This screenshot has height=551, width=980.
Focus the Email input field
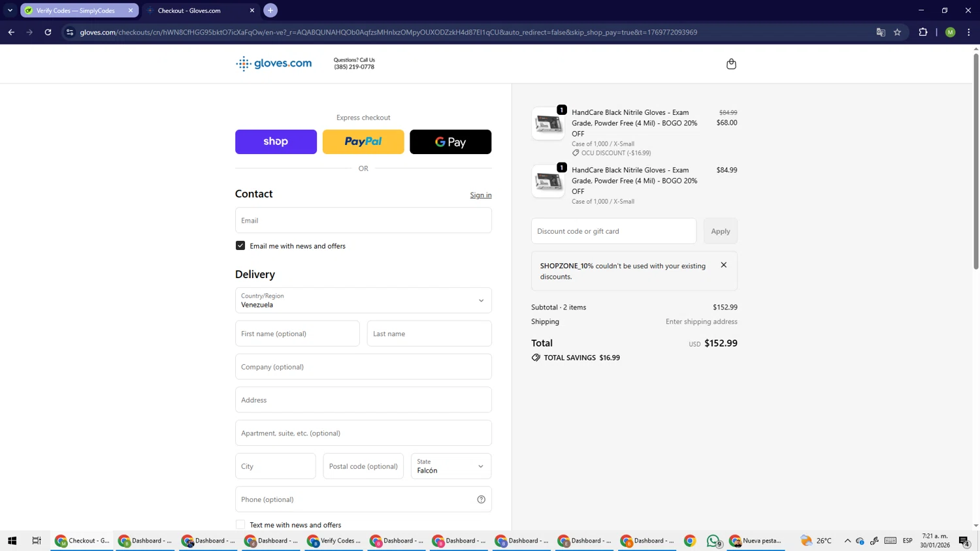click(363, 220)
